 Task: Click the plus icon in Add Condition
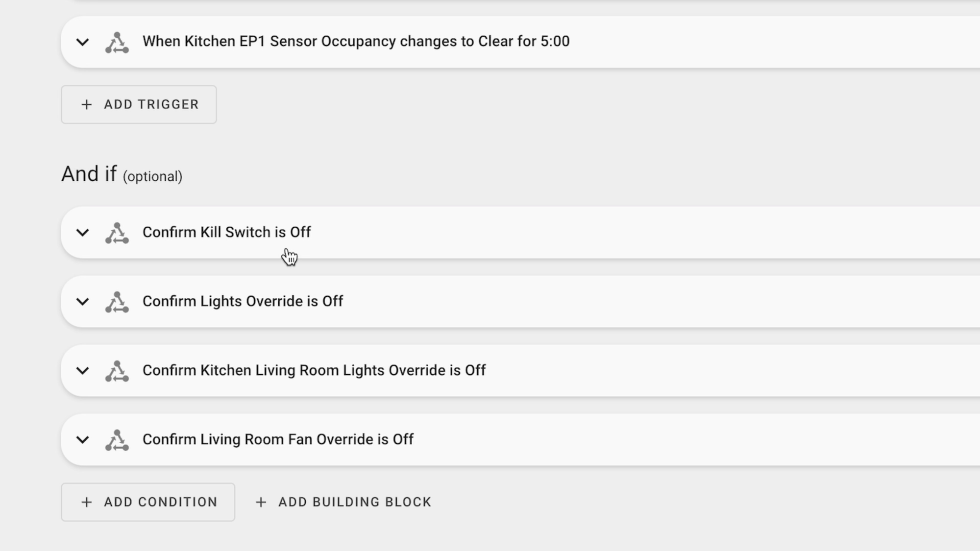[87, 502]
